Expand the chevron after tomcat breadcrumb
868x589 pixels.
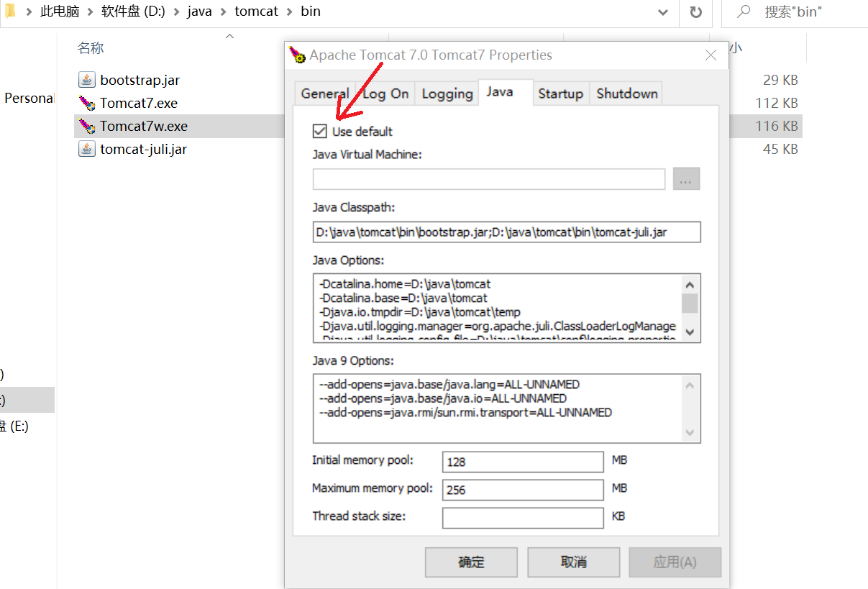pos(289,12)
